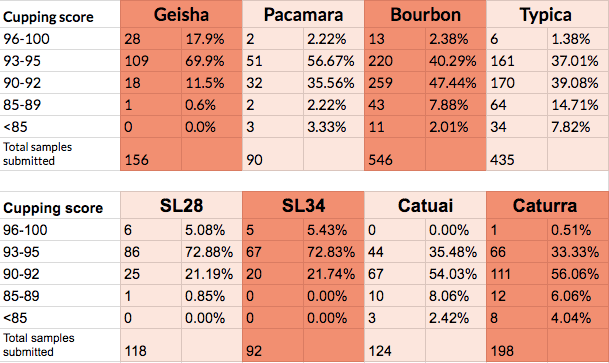Select lower table's Total samples submitted label
The height and width of the screenshot is (363, 609).
pyautogui.click(x=38, y=345)
